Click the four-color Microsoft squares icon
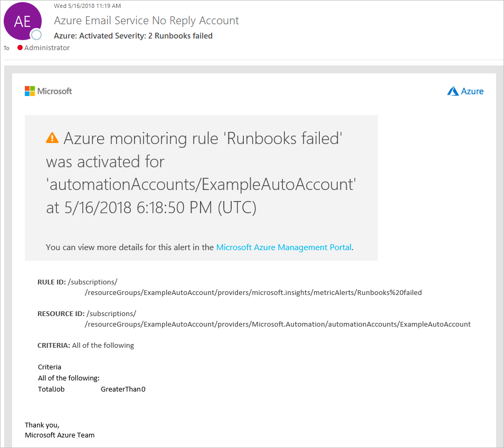The height and width of the screenshot is (448, 504). coord(30,91)
